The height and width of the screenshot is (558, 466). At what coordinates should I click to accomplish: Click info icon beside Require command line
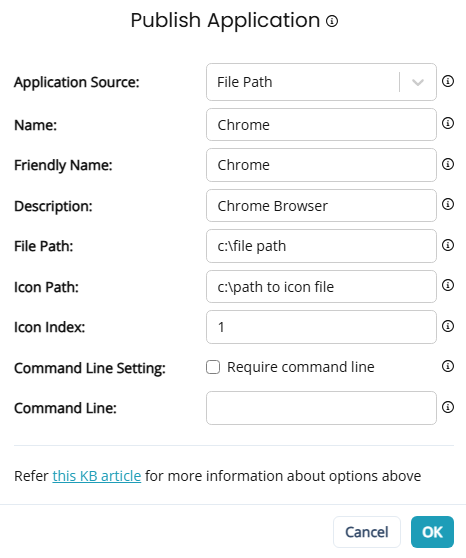[448, 366]
